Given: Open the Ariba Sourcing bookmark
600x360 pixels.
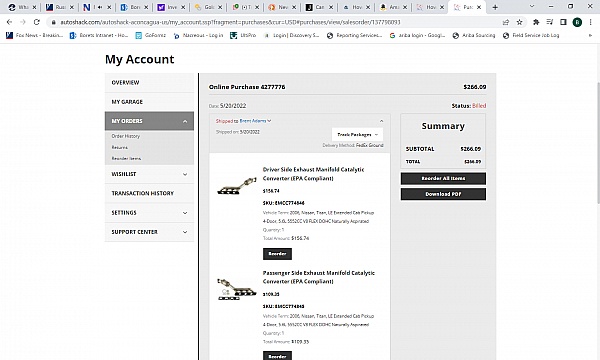Looking at the screenshot, I should [x=474, y=35].
